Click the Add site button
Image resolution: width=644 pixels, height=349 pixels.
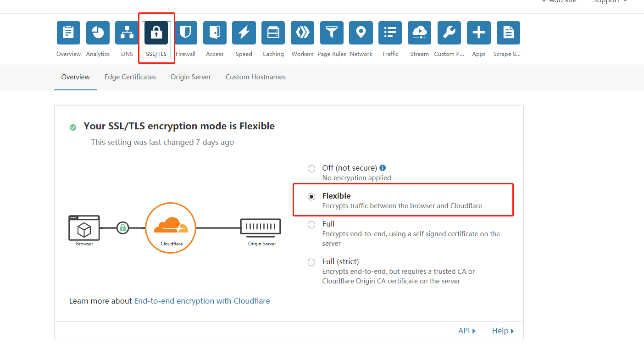tap(559, 2)
